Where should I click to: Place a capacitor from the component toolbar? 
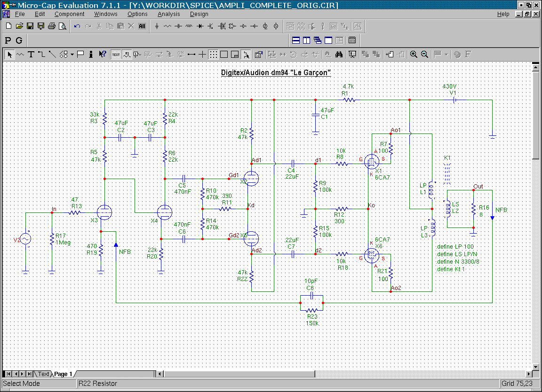coord(178,26)
